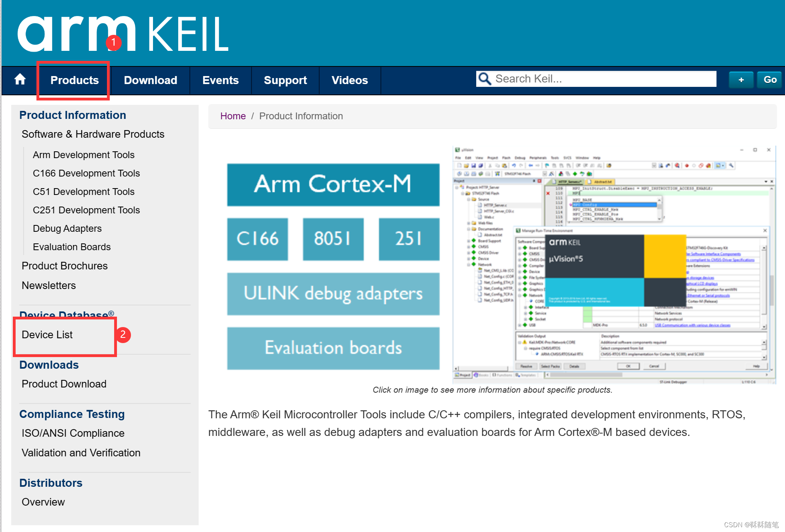The height and width of the screenshot is (532, 785).
Task: Click the + button beside the search box
Action: pos(741,80)
